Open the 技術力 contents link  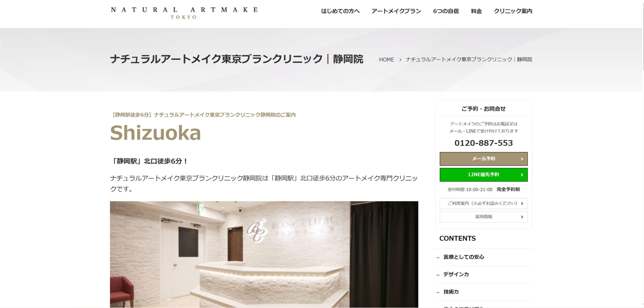(451, 292)
